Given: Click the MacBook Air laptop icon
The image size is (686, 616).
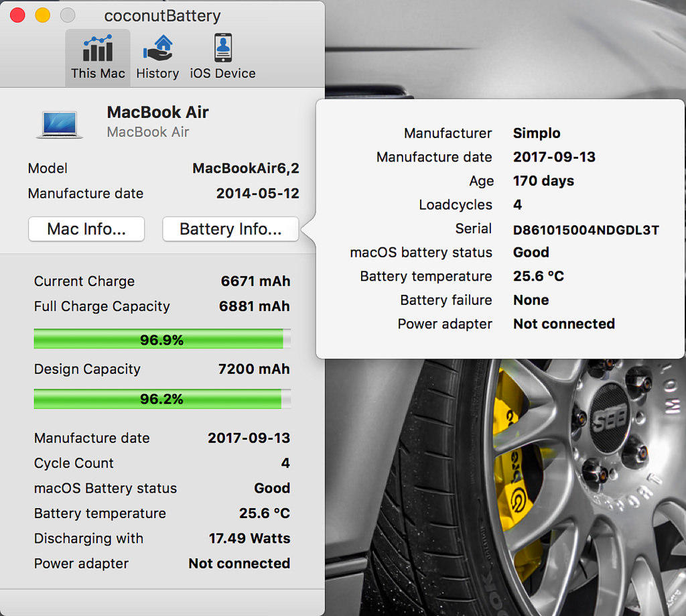Looking at the screenshot, I should click(x=60, y=124).
